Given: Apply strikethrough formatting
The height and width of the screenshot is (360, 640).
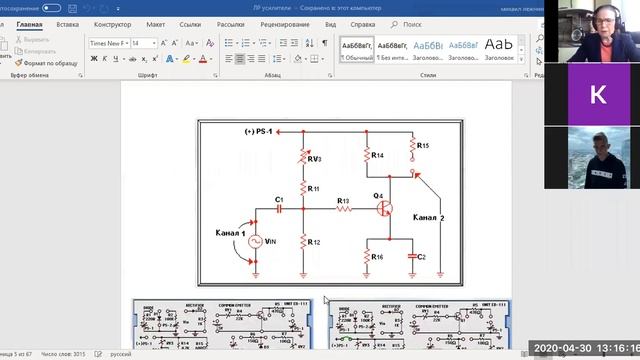Looking at the screenshot, I should 133,59.
